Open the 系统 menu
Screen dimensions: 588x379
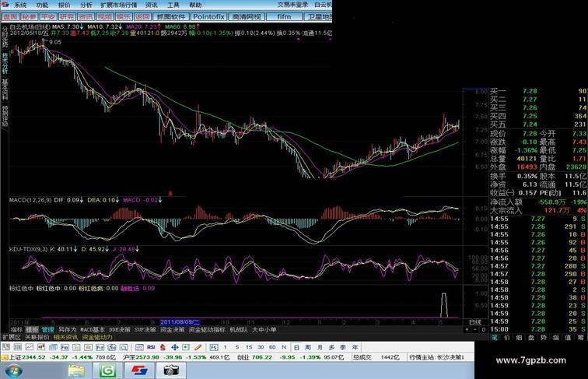[x=20, y=5]
